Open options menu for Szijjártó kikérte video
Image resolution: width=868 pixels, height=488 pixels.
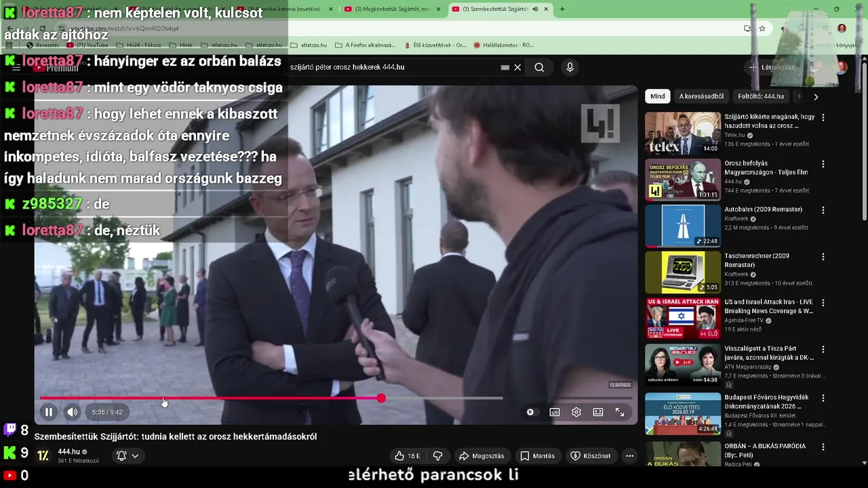(823, 117)
